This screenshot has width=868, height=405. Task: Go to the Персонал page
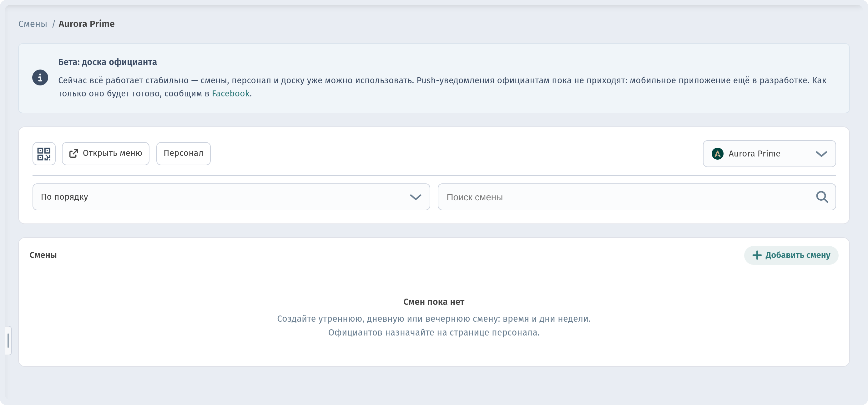[x=183, y=154]
